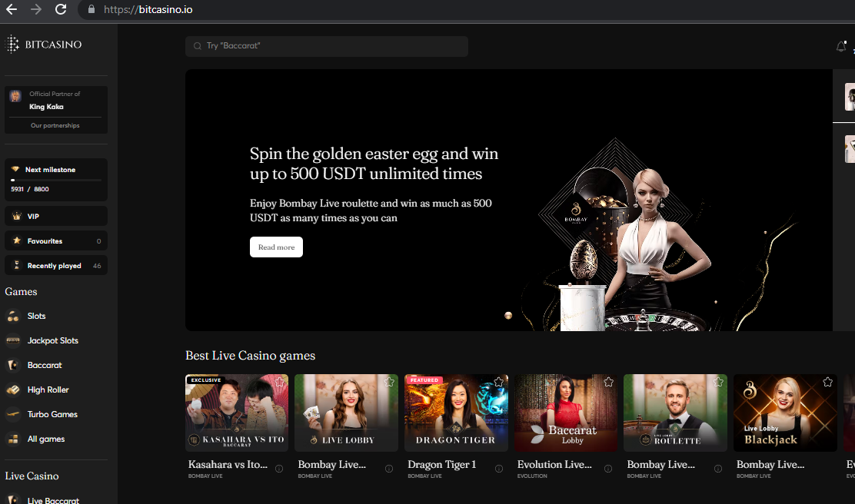Open the Bitcasino home logo
This screenshot has height=504, width=855.
point(44,44)
